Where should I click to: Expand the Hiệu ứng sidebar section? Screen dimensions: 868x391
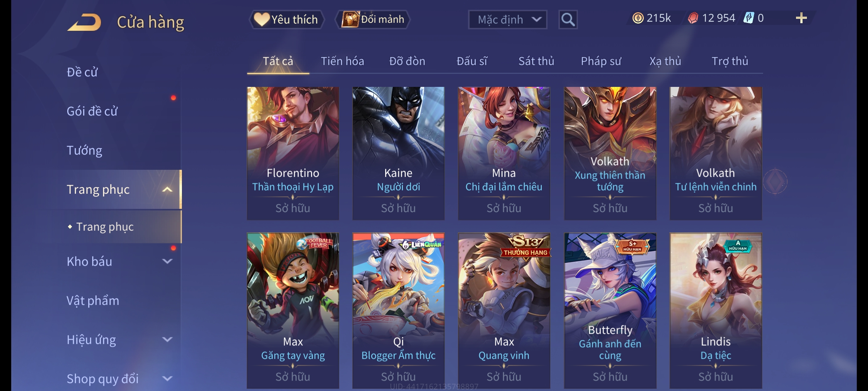pyautogui.click(x=167, y=340)
